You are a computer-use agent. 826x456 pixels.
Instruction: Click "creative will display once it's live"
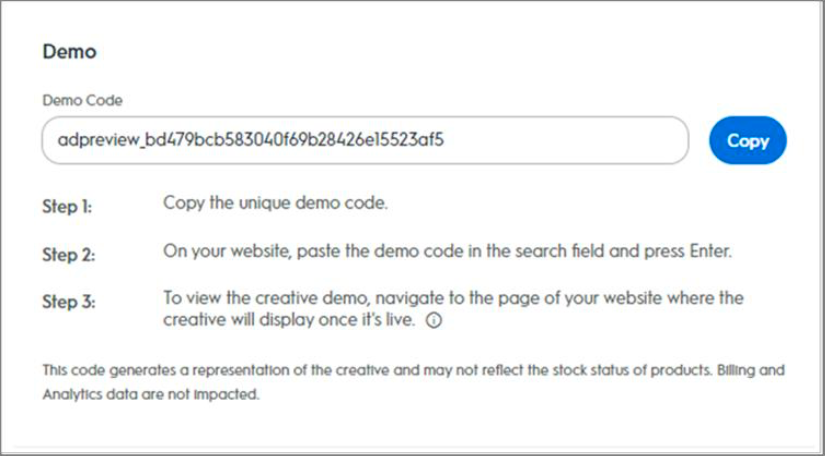tap(290, 320)
